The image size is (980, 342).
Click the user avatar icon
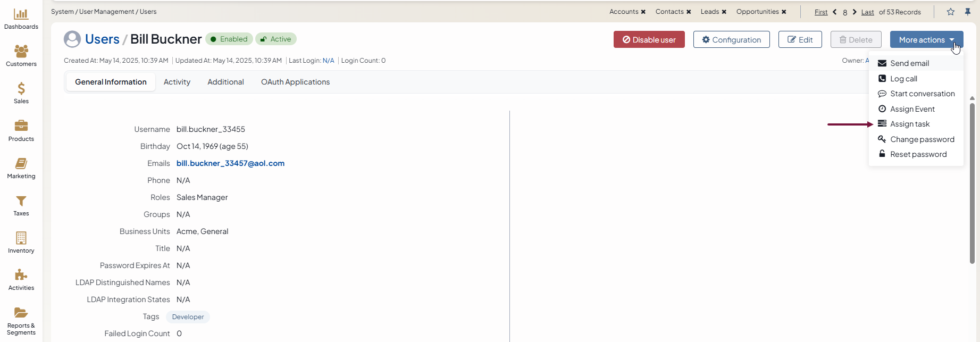pos(72,39)
